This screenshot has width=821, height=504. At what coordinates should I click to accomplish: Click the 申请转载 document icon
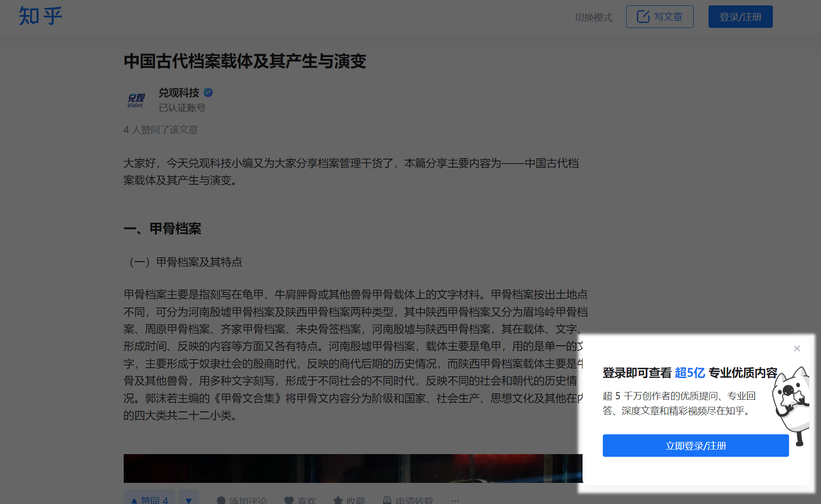(x=386, y=499)
